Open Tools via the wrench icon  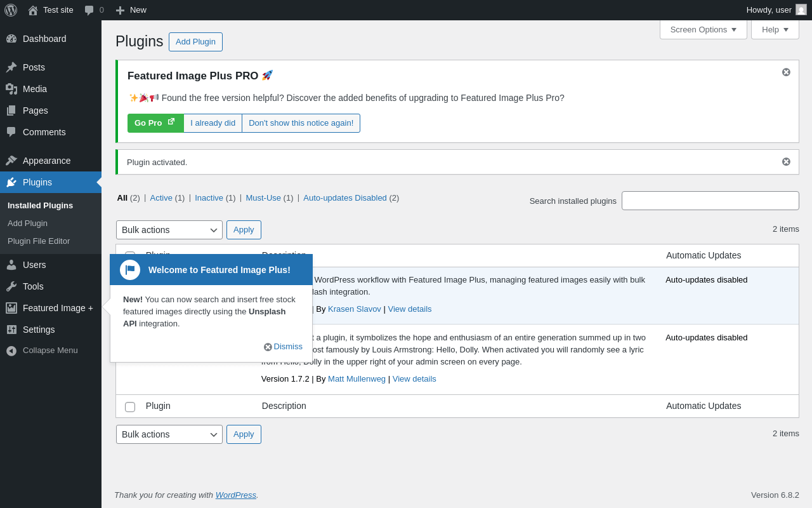[x=11, y=286]
